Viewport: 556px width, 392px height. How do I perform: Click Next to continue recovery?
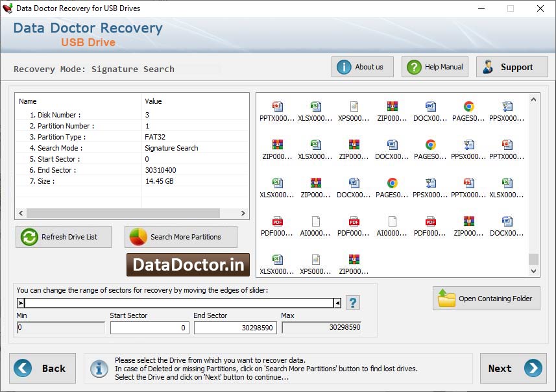coord(513,368)
